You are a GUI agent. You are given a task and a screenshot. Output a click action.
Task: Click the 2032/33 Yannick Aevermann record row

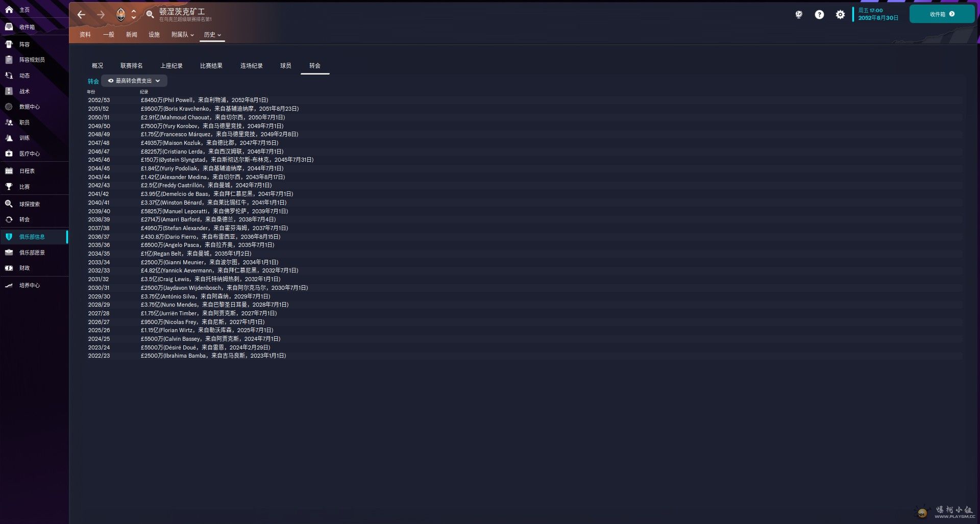point(524,270)
